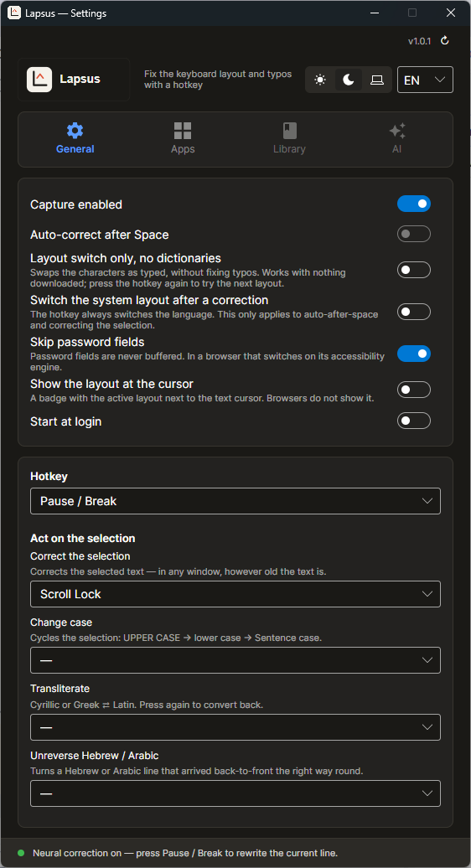Click the Lapsus logo icon in the header
Viewport: 471px width, 868px height.
pos(39,79)
